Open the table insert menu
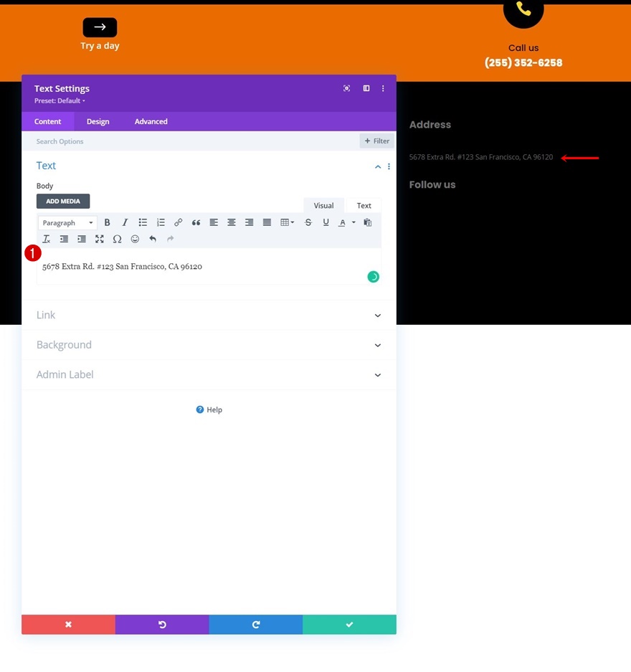The width and height of the screenshot is (631, 672). 287,222
